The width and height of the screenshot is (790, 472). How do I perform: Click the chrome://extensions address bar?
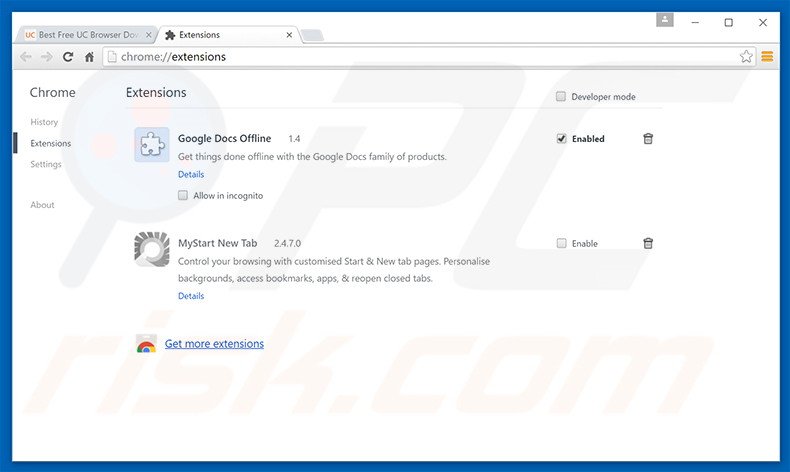428,56
